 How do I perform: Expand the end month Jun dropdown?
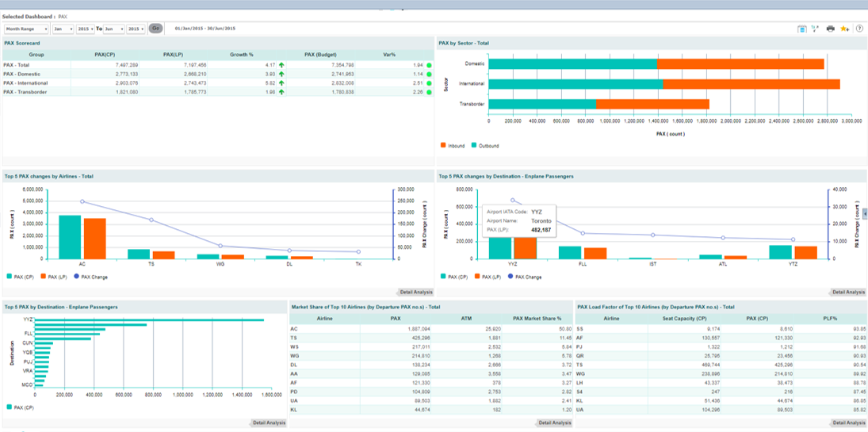pyautogui.click(x=113, y=29)
